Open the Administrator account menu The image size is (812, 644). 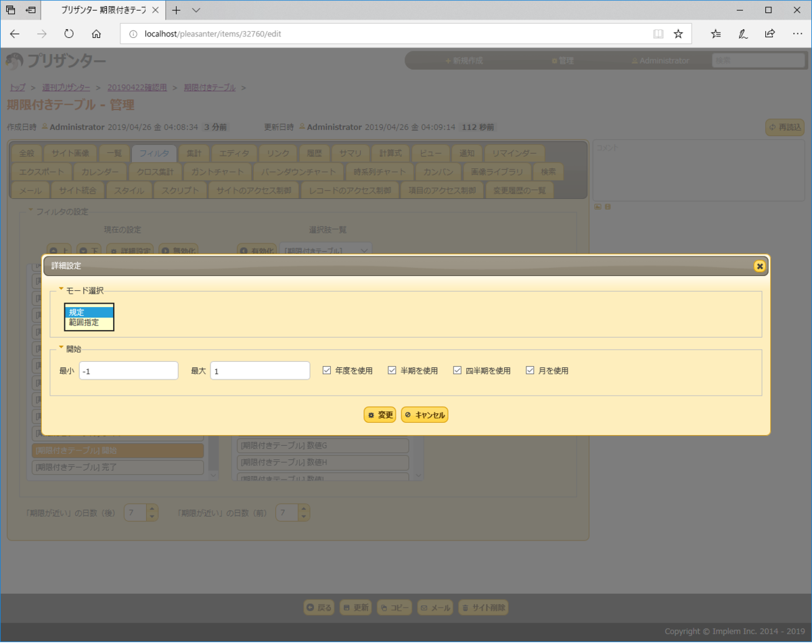coord(660,60)
